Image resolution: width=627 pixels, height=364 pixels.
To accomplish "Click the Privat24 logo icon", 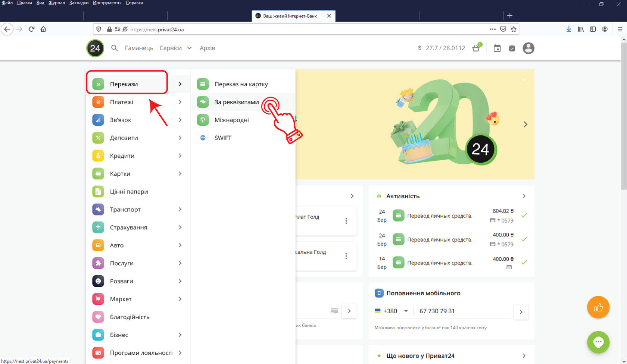I will (95, 48).
